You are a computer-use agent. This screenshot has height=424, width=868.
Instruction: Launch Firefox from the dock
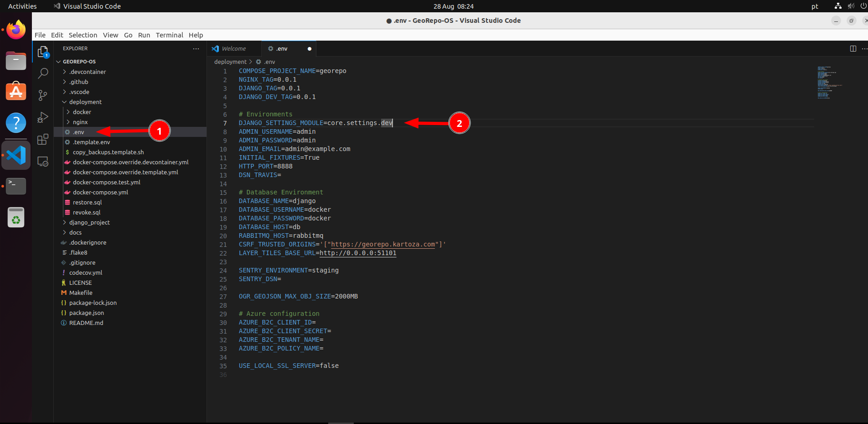[x=16, y=30]
